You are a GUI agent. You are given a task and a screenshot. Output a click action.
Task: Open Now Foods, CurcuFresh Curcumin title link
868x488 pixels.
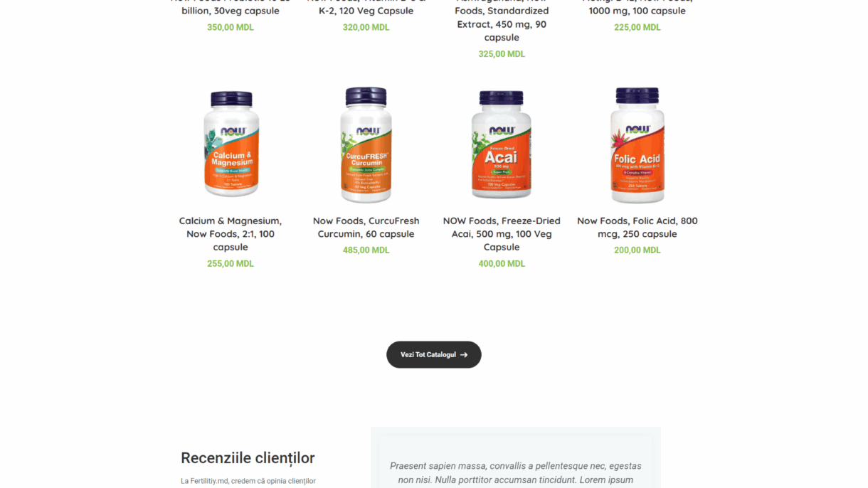tap(366, 228)
